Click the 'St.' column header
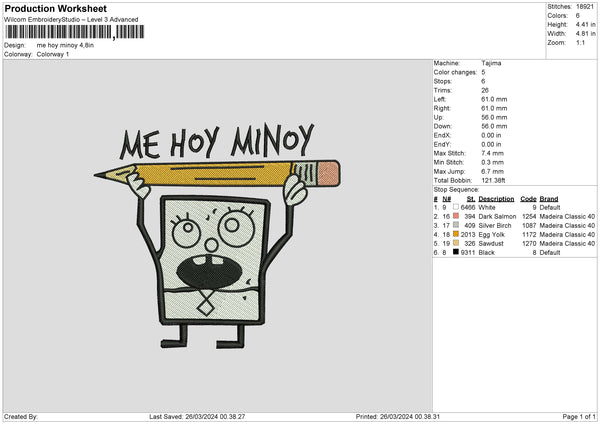 (471, 199)
